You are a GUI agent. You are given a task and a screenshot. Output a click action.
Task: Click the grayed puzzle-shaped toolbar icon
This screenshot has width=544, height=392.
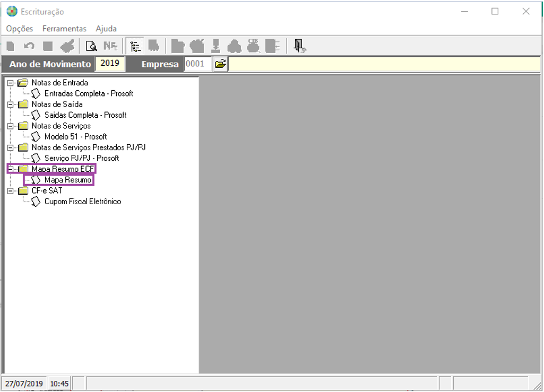154,46
